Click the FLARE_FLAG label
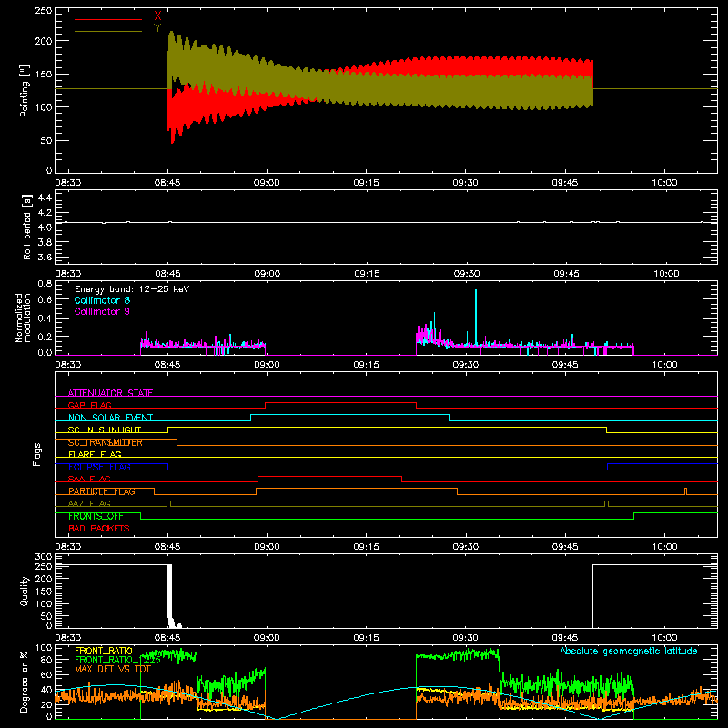The height and width of the screenshot is (728, 728). [x=95, y=454]
